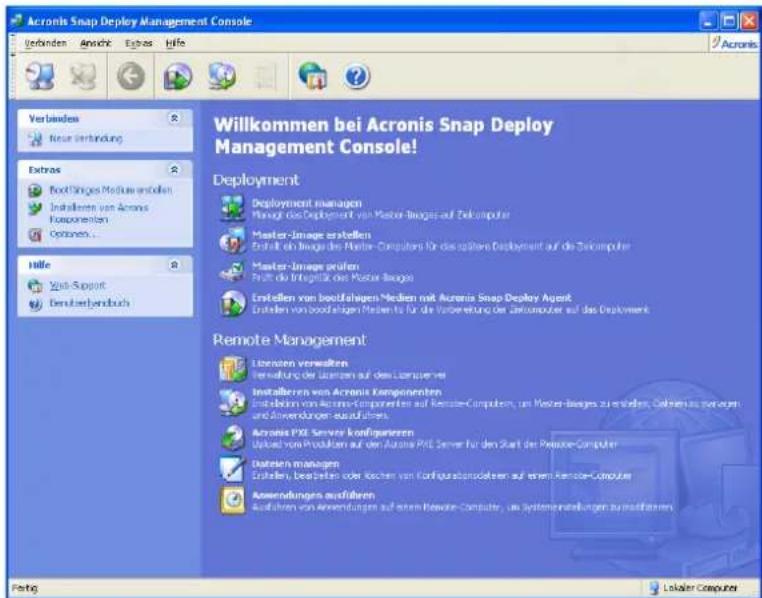Open the Web-Support link
Screen dimensions: 762x598
[77, 285]
